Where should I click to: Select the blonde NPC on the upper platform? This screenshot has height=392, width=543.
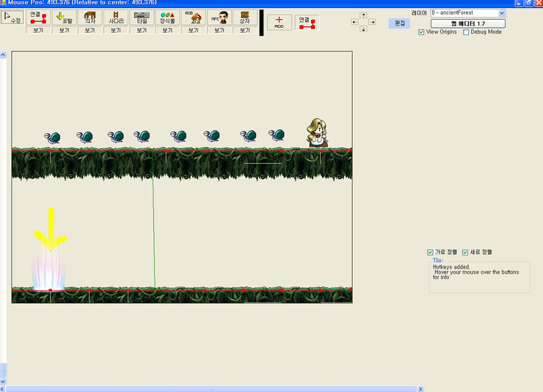click(x=316, y=133)
